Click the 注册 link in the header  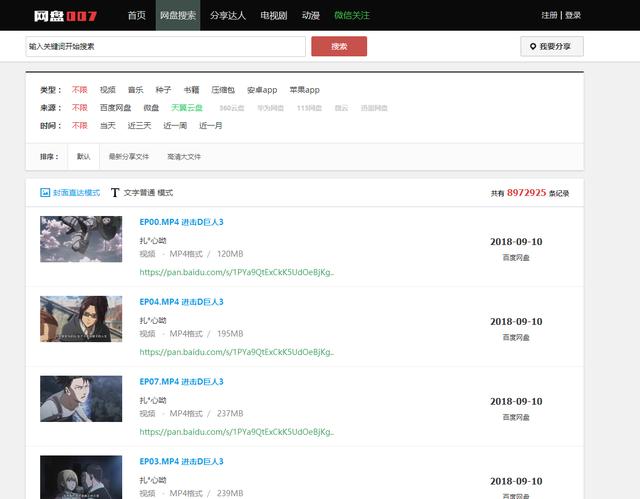[549, 16]
